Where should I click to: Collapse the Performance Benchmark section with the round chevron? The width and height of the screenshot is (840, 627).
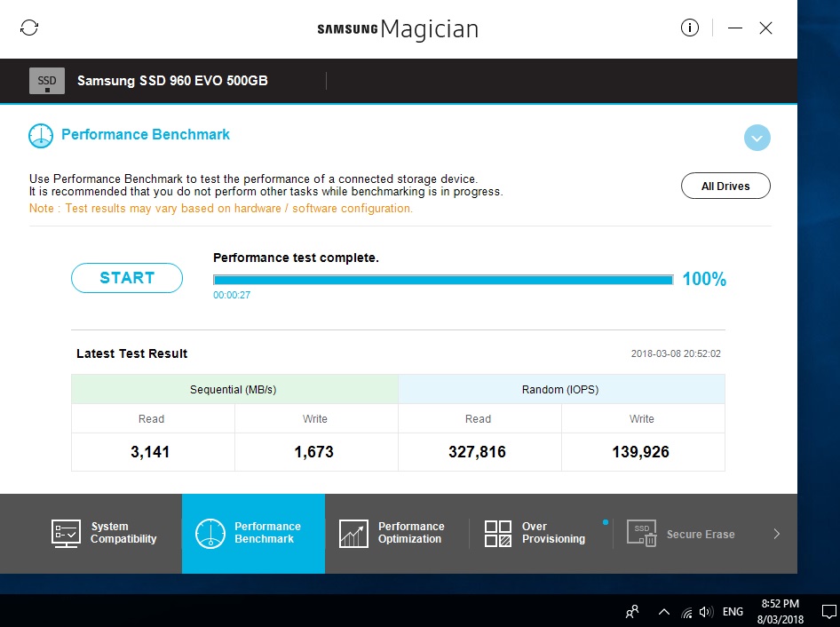757,138
